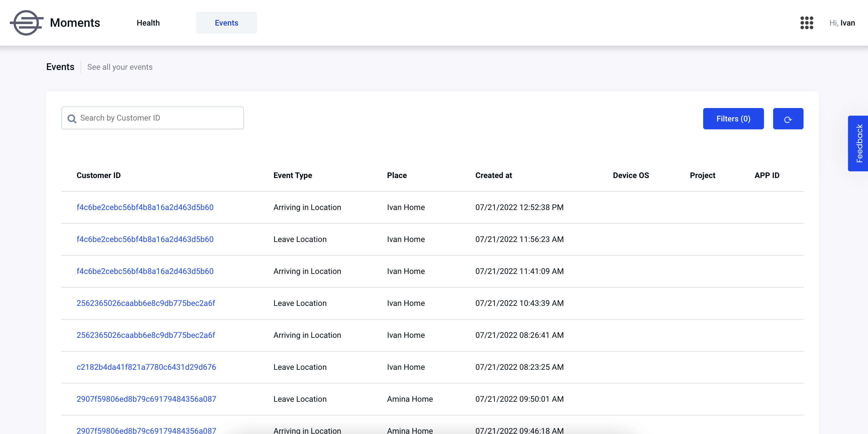The height and width of the screenshot is (434, 868).
Task: Click the refresh events icon button
Action: tap(788, 119)
